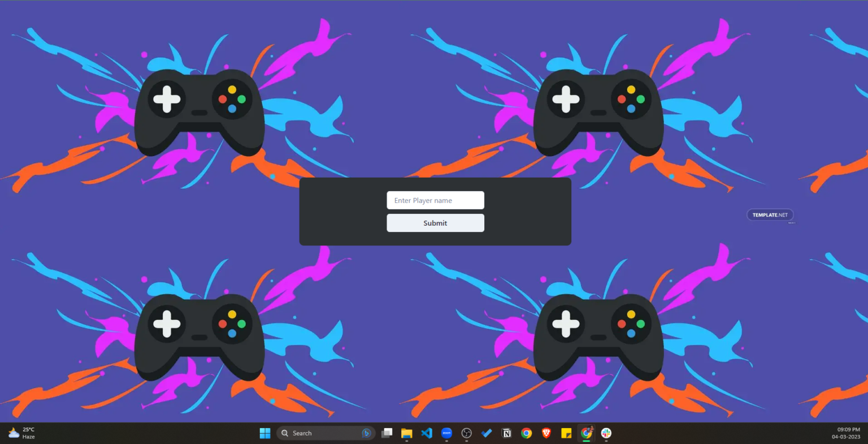
Task: Submit the player name form
Action: [x=435, y=223]
